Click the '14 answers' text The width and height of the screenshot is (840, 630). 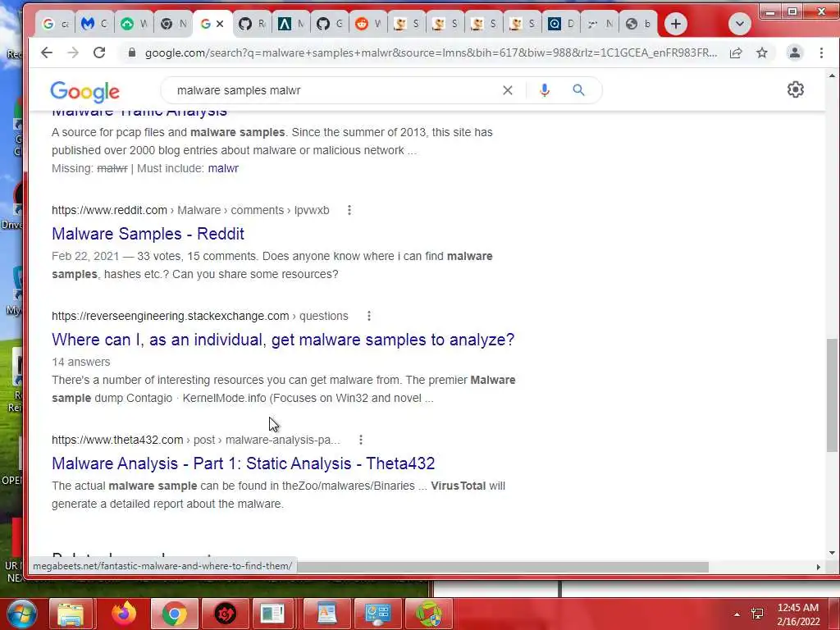coord(81,362)
